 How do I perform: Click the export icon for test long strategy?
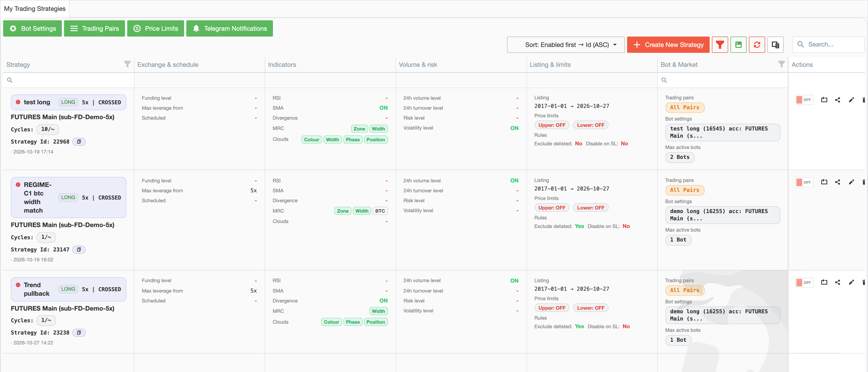coord(824,100)
